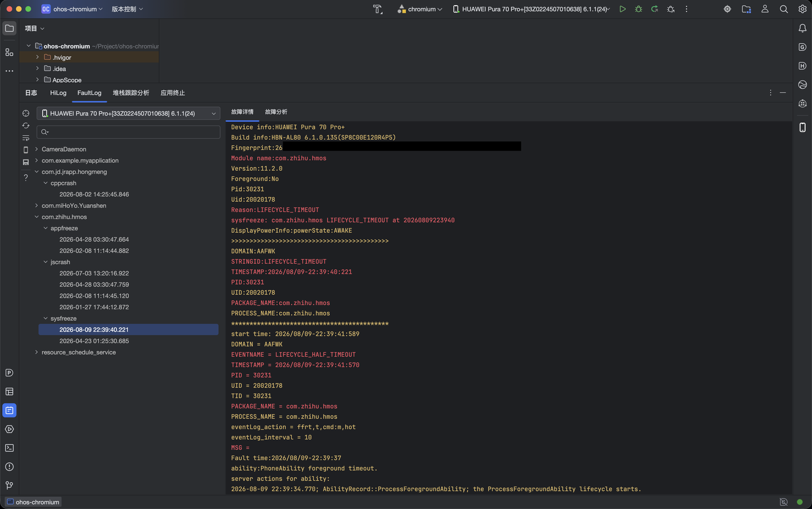Hide the log panel minimize icon
812x509 pixels.
coord(783,92)
